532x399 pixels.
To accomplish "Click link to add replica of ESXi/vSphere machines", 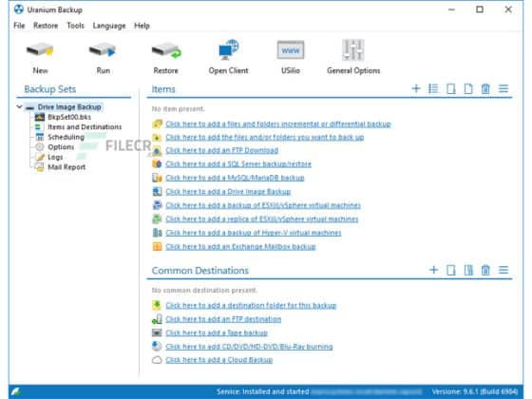I will click(x=261, y=219).
